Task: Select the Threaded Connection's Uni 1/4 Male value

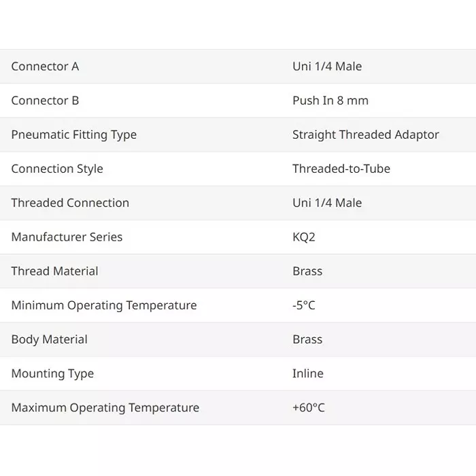Action: click(x=327, y=203)
